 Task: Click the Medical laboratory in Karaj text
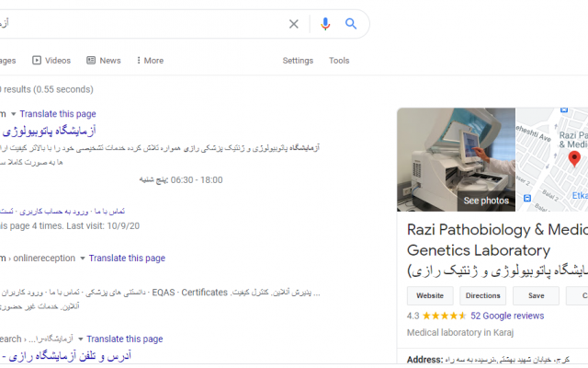pos(460,333)
